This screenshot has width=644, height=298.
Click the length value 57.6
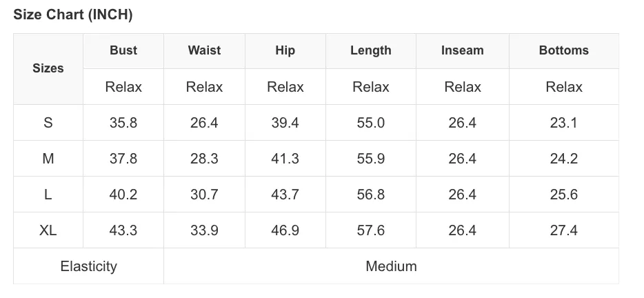pyautogui.click(x=371, y=230)
